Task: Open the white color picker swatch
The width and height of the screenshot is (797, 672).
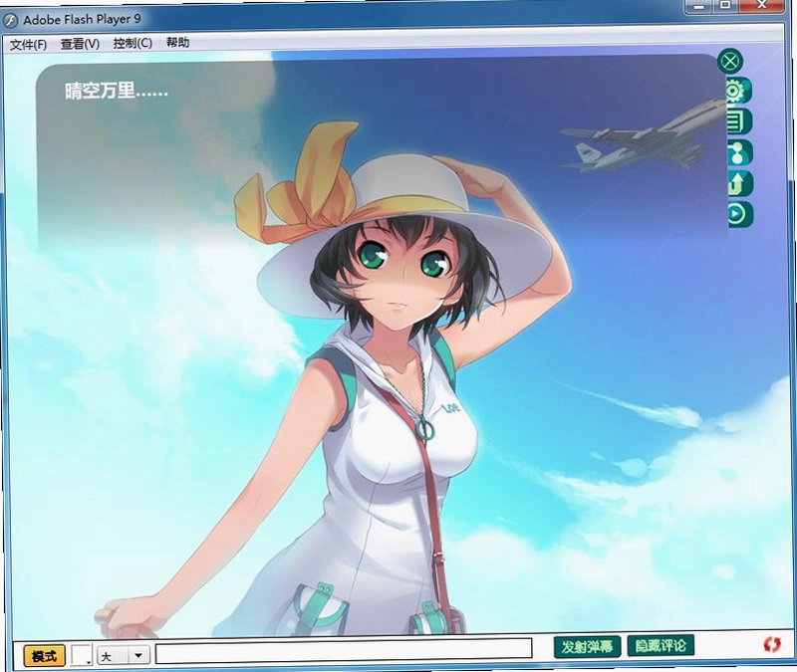Action: [x=82, y=655]
